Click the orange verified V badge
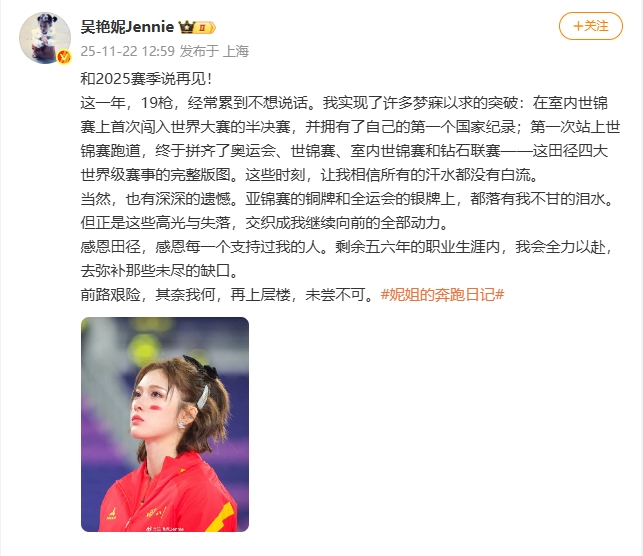 (64, 57)
